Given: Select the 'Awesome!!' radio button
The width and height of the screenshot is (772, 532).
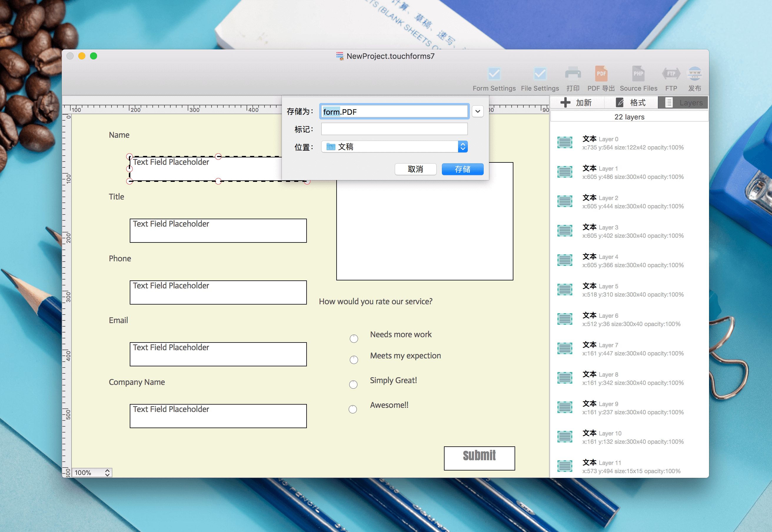Looking at the screenshot, I should (352, 409).
